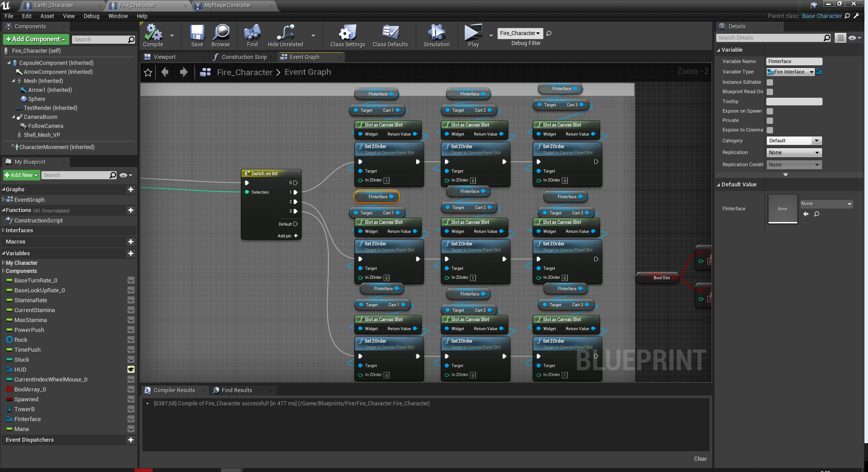This screenshot has height=472, width=868.
Task: Toggle Hide Unrelated nodes
Action: [285, 36]
